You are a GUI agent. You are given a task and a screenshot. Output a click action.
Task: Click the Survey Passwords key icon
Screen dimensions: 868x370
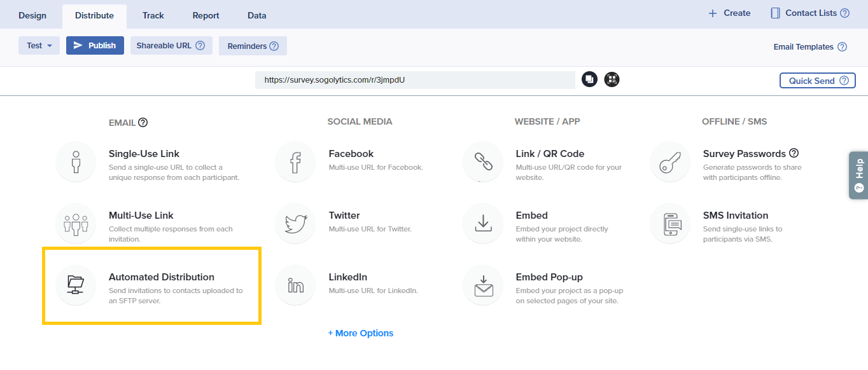click(670, 162)
